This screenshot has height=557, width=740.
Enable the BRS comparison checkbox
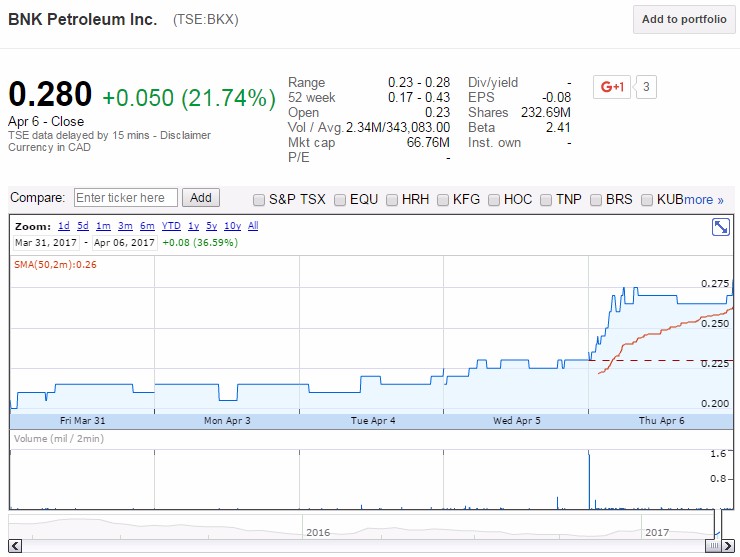(x=596, y=200)
